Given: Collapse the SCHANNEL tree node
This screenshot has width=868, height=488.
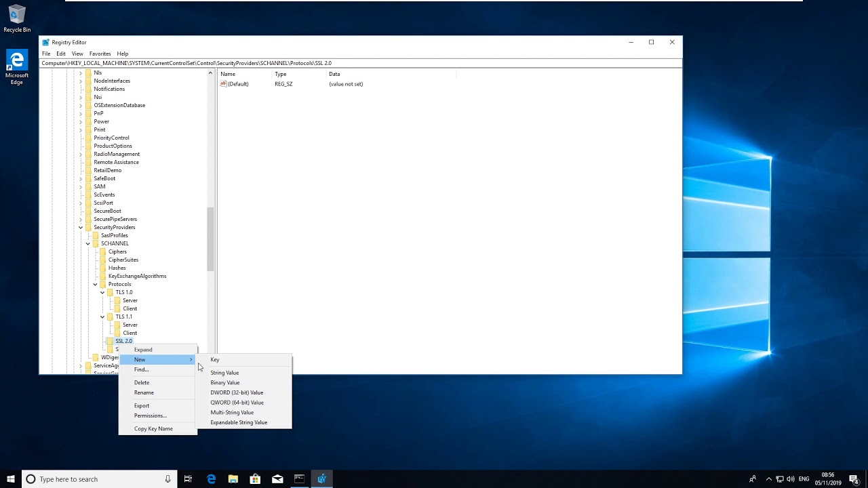Looking at the screenshot, I should [x=87, y=243].
